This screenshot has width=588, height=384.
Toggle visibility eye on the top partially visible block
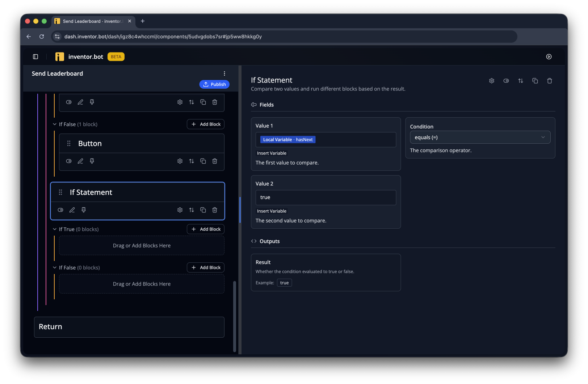[x=69, y=102]
